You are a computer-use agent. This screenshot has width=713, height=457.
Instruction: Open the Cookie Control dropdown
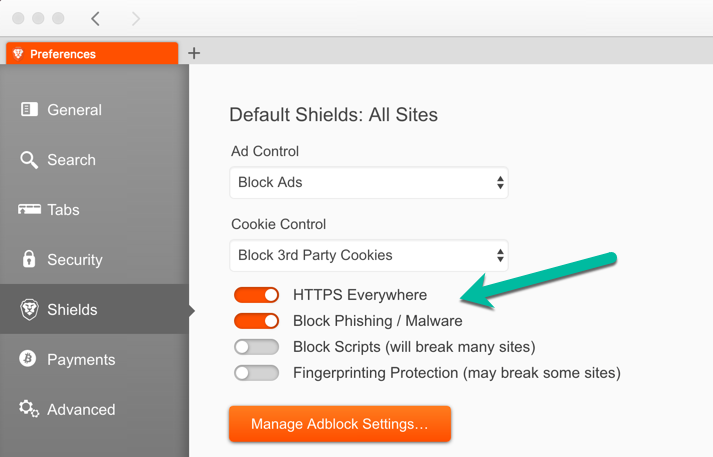[x=369, y=255]
